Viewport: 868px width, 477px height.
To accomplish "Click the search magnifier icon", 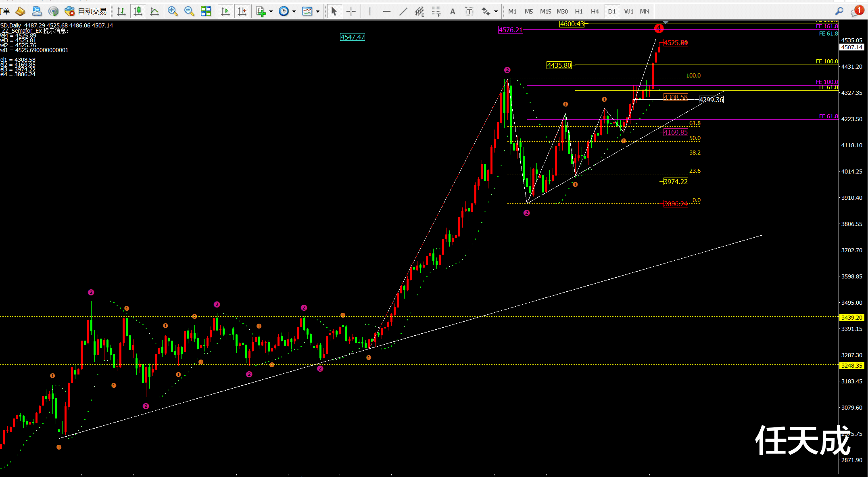I will point(839,11).
